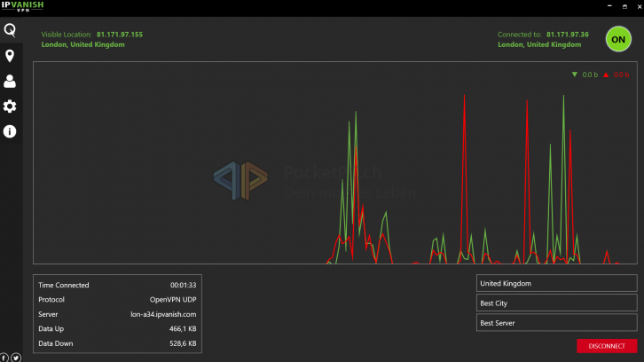Toggle the green ON connection switch
644x362 pixels.
pos(618,39)
